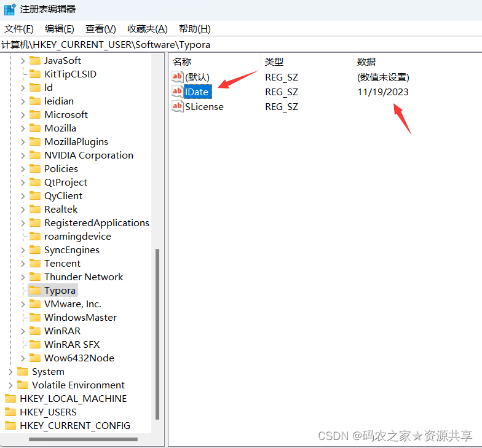
Task: Click the registry path address bar
Action: (x=241, y=45)
